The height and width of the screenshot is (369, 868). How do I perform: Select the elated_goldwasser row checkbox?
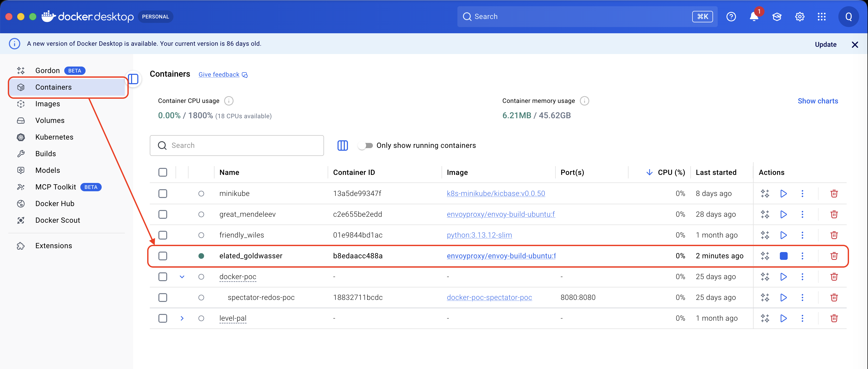(163, 256)
